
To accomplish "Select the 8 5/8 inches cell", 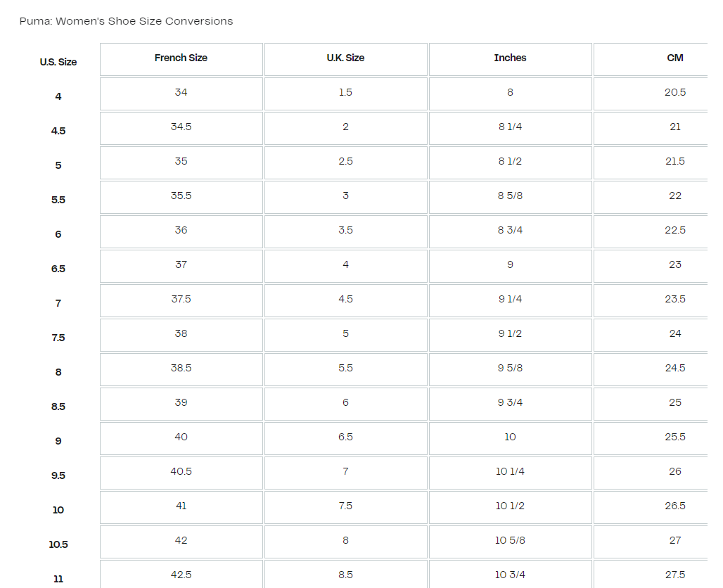I will coord(510,196).
